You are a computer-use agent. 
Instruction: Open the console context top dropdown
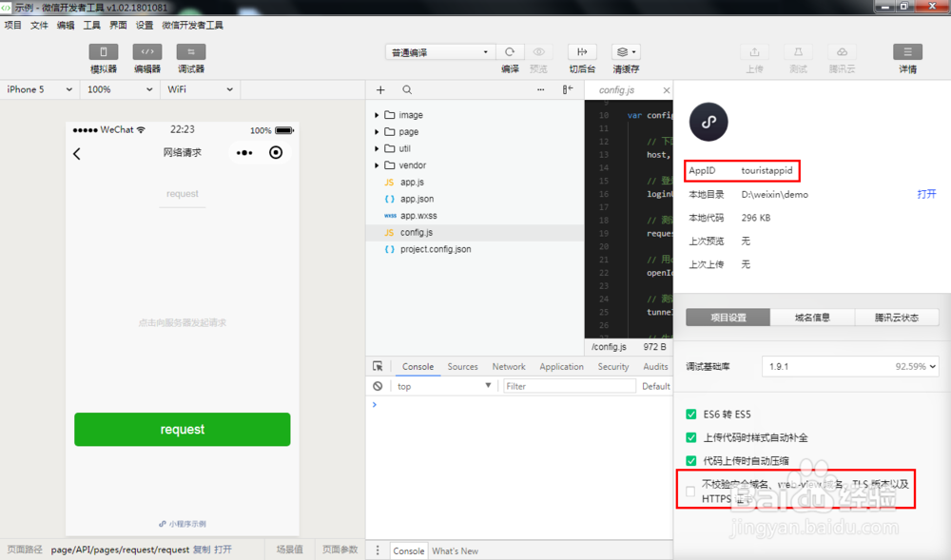(x=444, y=386)
